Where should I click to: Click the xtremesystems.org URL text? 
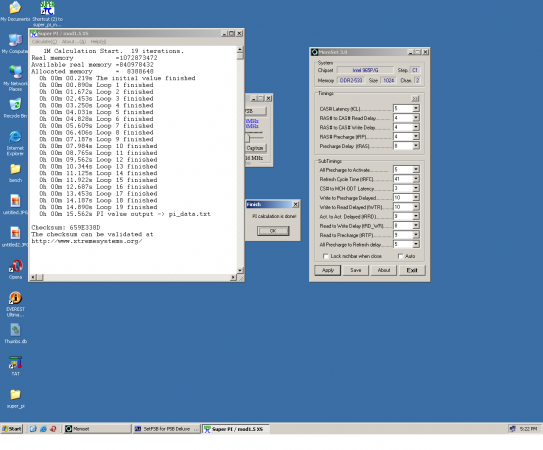coord(87,241)
